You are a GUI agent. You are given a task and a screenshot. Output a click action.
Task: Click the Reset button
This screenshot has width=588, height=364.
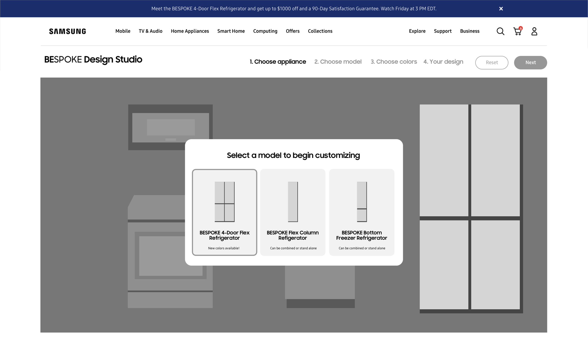pyautogui.click(x=491, y=63)
